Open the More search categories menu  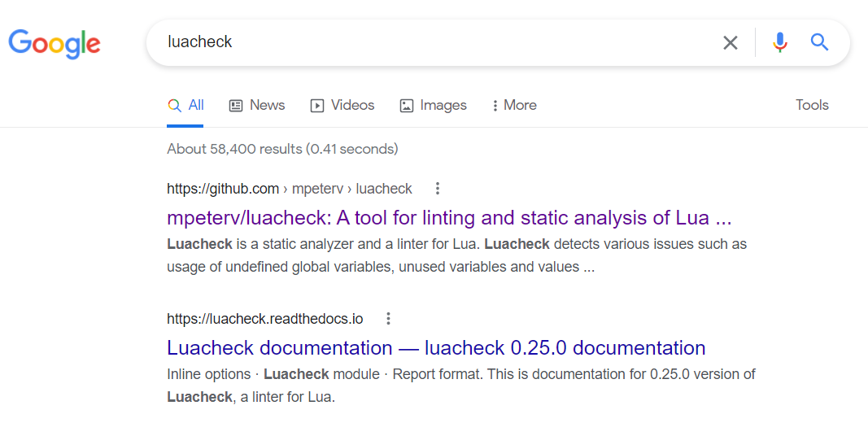[x=514, y=105]
